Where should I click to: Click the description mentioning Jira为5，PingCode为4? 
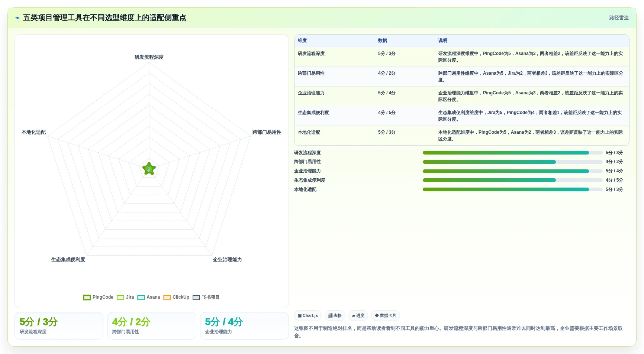[x=531, y=116]
